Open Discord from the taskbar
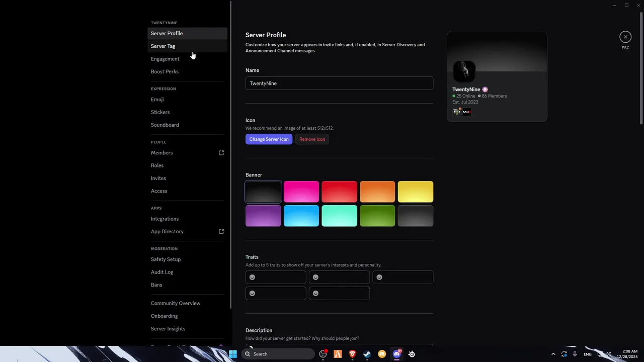 pyautogui.click(x=397, y=354)
